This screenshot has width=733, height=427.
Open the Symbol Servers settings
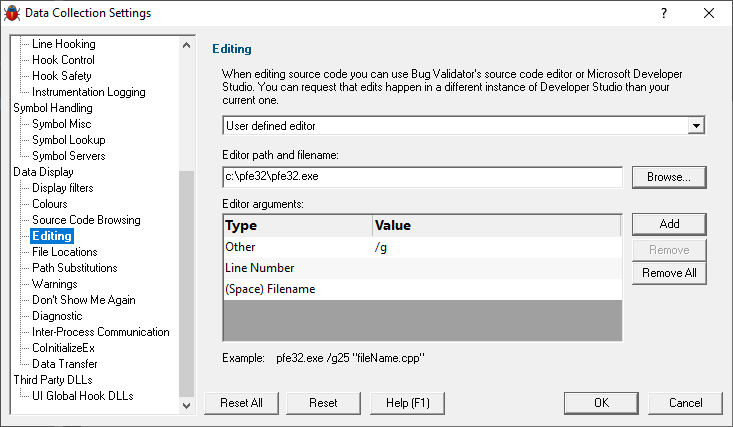point(69,156)
